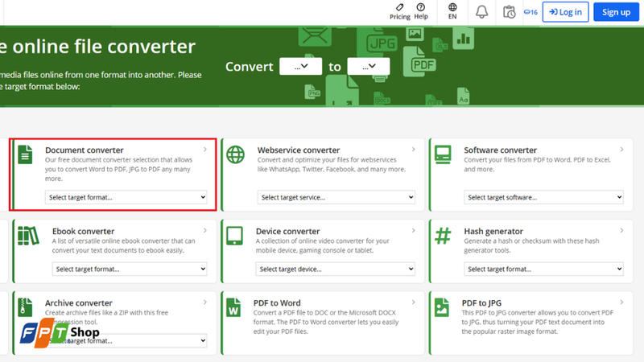The width and height of the screenshot is (644, 362).
Task: Open Select target software dropdown
Action: click(x=544, y=197)
